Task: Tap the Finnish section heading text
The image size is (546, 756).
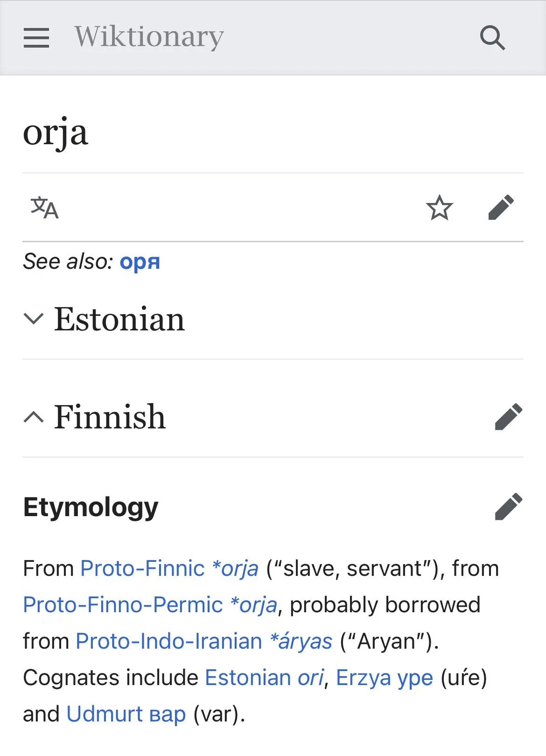Action: 110,417
